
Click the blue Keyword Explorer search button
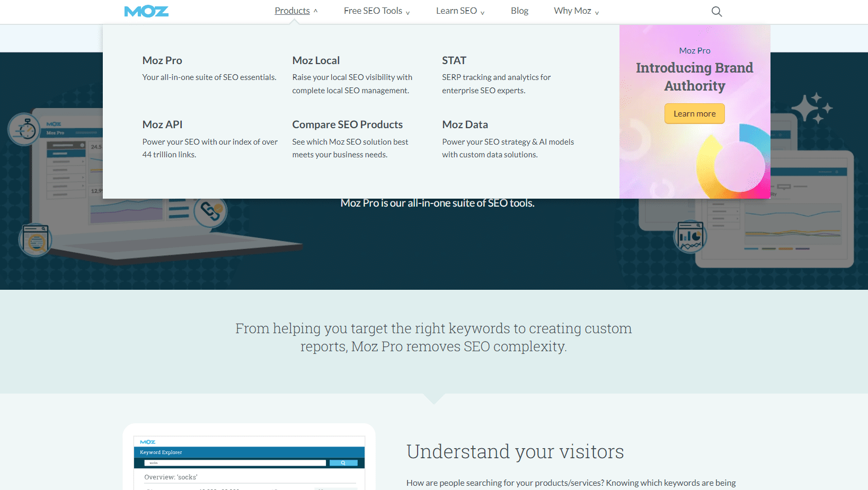pyautogui.click(x=343, y=463)
